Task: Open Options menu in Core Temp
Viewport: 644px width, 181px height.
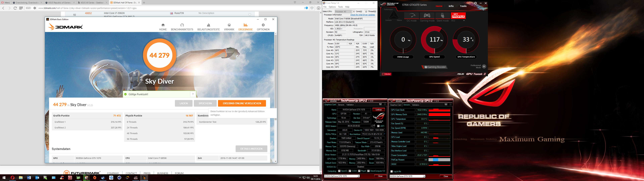Action: pos(332,7)
